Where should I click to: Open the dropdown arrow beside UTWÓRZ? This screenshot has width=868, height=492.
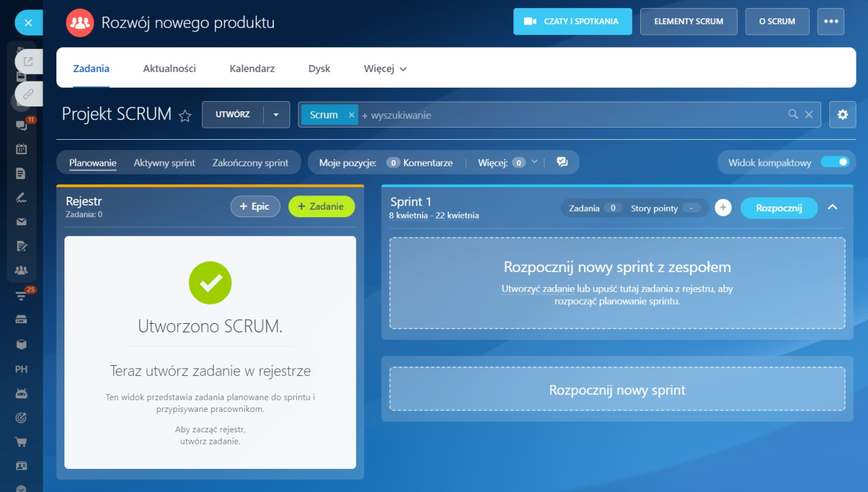[276, 115]
